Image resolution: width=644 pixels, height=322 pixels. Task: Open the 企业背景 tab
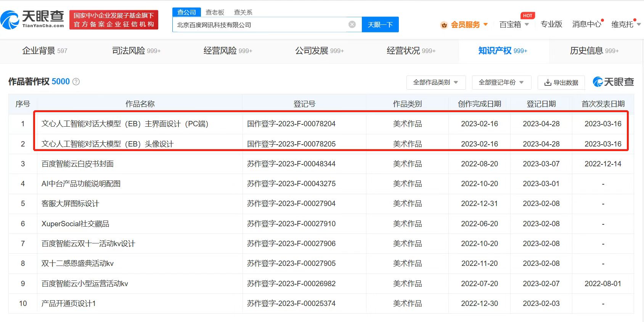(x=45, y=51)
